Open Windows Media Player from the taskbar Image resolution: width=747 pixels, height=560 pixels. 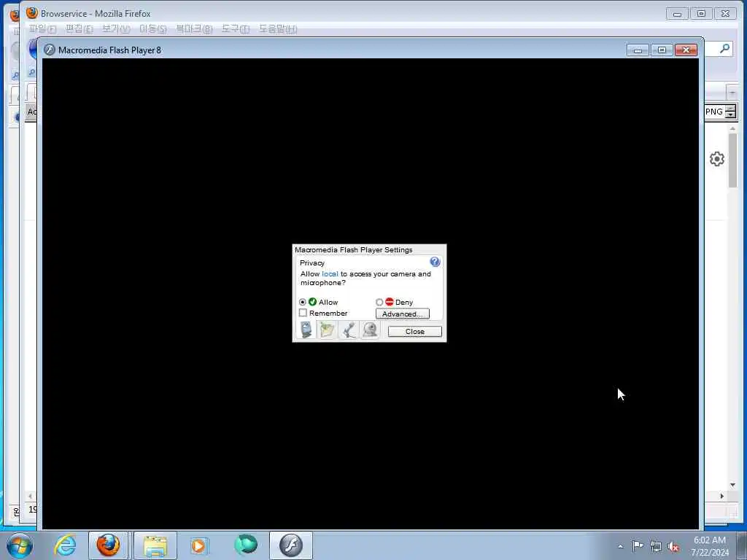click(x=198, y=545)
